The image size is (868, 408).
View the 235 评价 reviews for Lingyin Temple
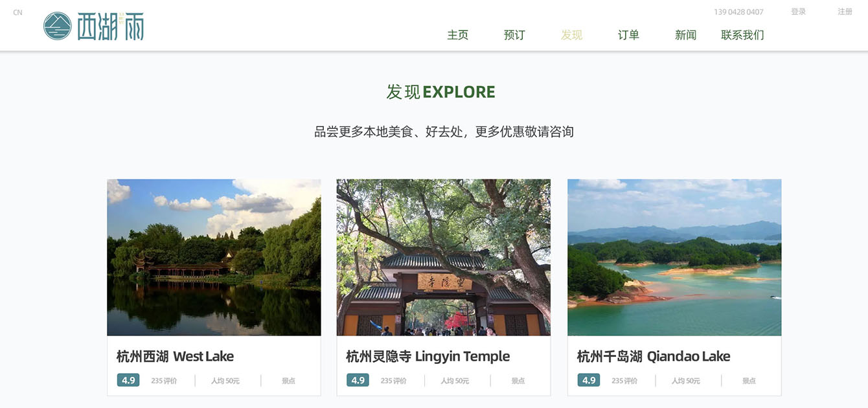click(393, 381)
